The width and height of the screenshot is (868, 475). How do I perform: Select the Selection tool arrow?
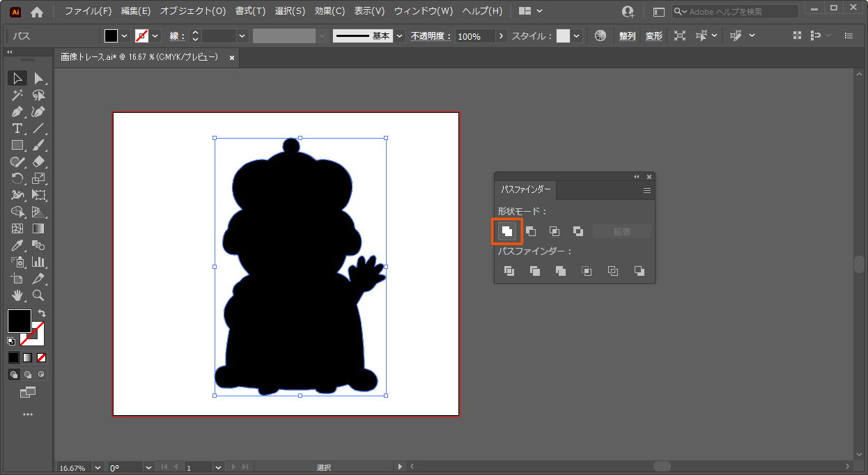(x=17, y=78)
